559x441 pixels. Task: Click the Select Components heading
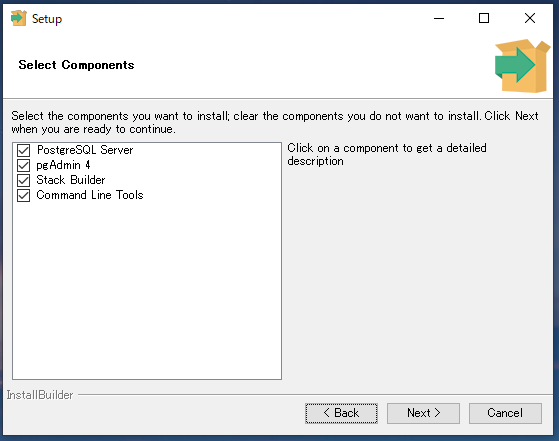(x=76, y=65)
